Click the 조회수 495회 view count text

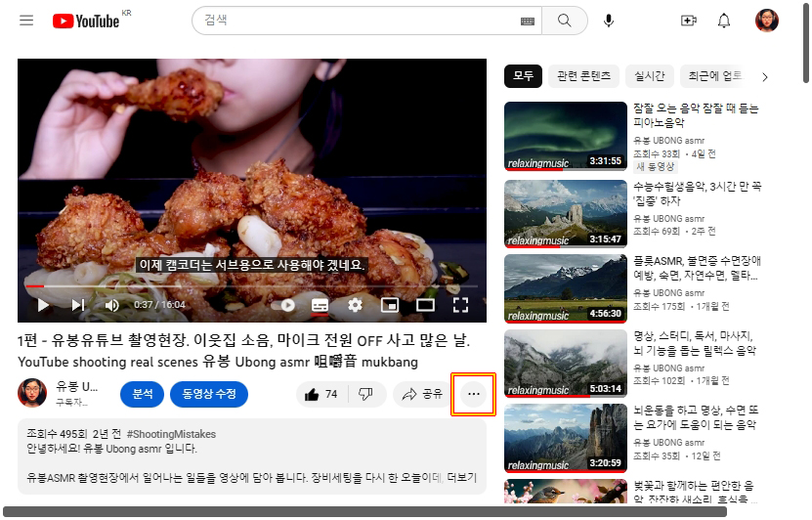(x=57, y=435)
